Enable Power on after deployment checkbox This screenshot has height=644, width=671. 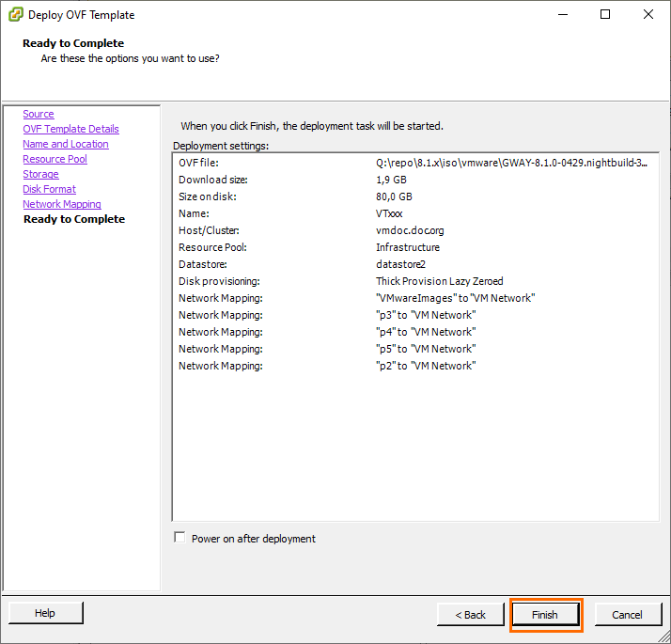coord(180,538)
